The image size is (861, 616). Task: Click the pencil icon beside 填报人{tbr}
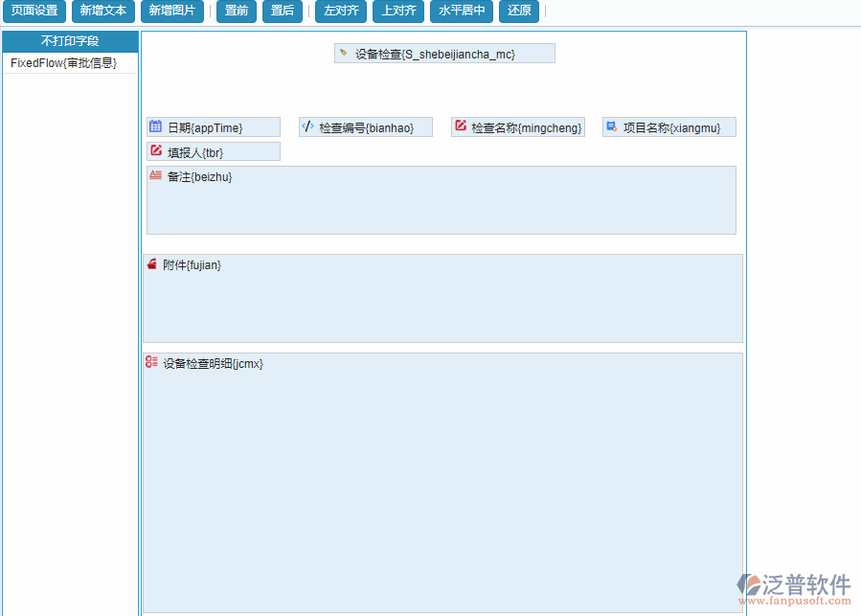[155, 150]
